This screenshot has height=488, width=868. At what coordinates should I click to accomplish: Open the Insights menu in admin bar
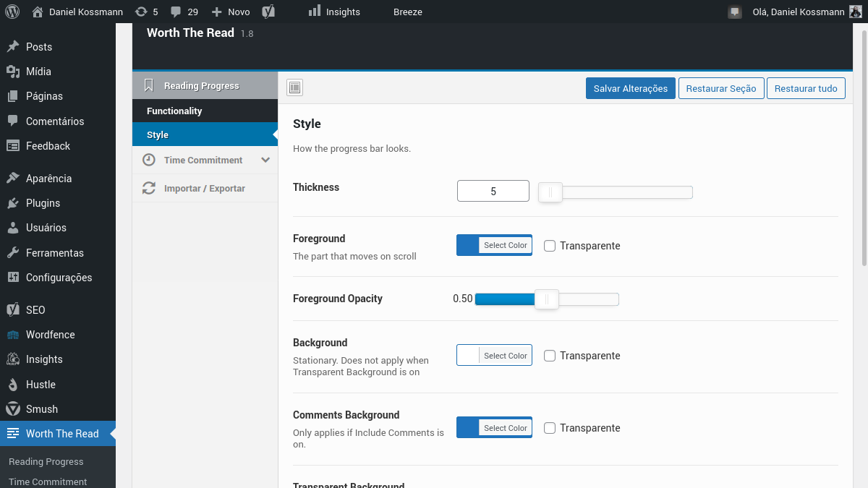click(334, 12)
